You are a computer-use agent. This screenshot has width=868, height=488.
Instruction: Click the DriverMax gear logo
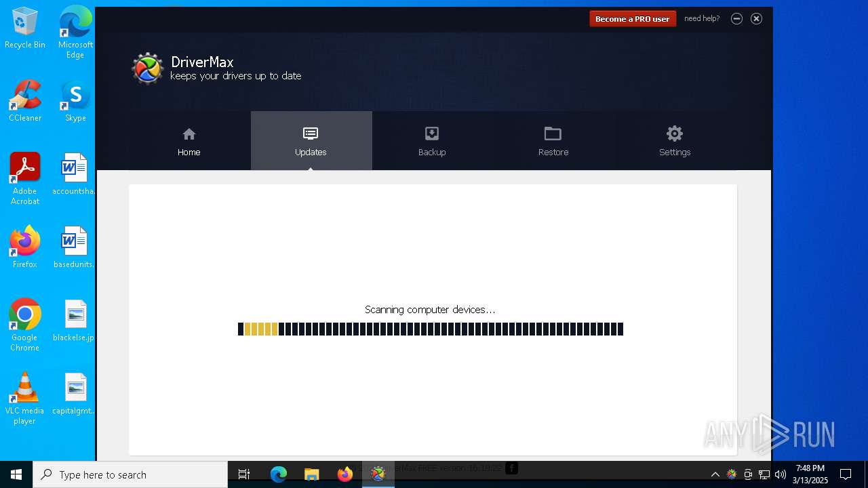click(x=147, y=68)
